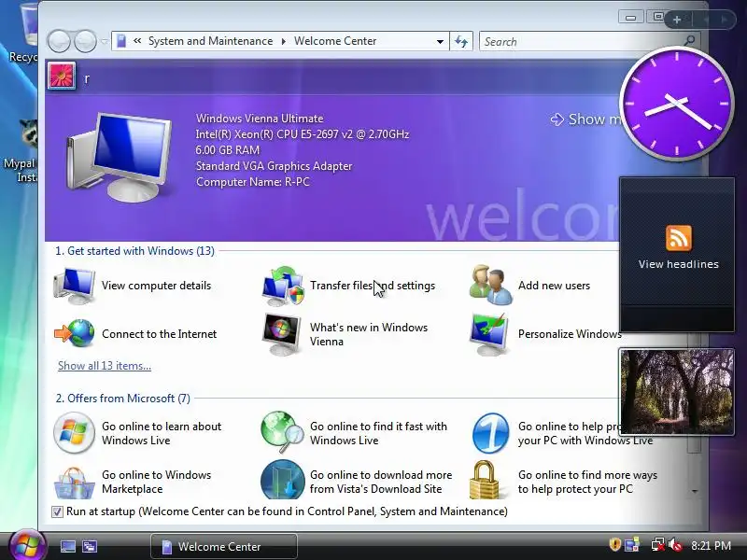
Task: Click View headlines in feed gadget
Action: coord(679,264)
